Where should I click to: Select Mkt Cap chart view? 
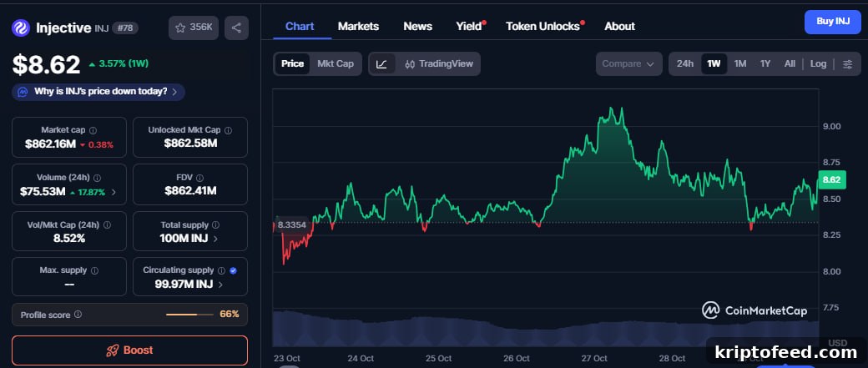336,63
